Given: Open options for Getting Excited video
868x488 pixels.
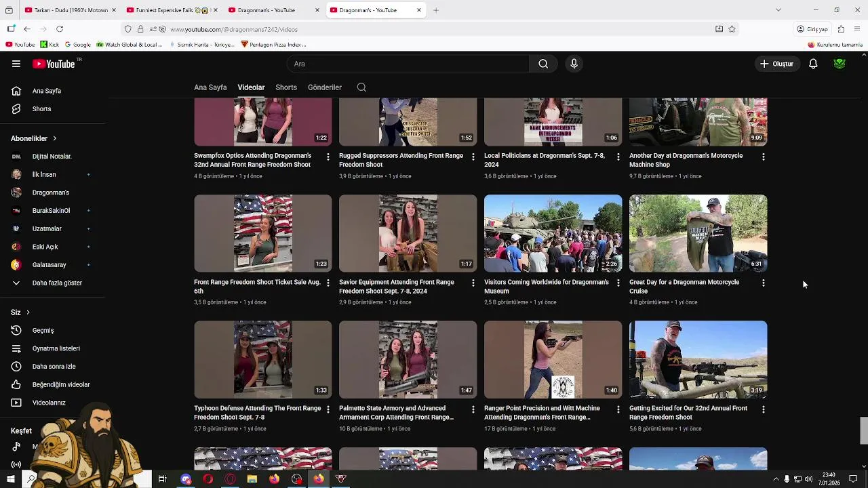Looking at the screenshot, I should pos(764,409).
